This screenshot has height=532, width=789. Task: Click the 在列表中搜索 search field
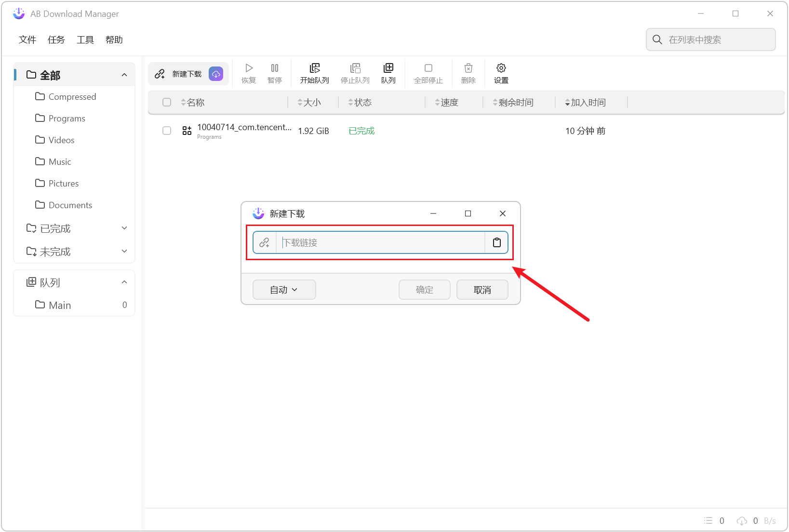point(711,40)
